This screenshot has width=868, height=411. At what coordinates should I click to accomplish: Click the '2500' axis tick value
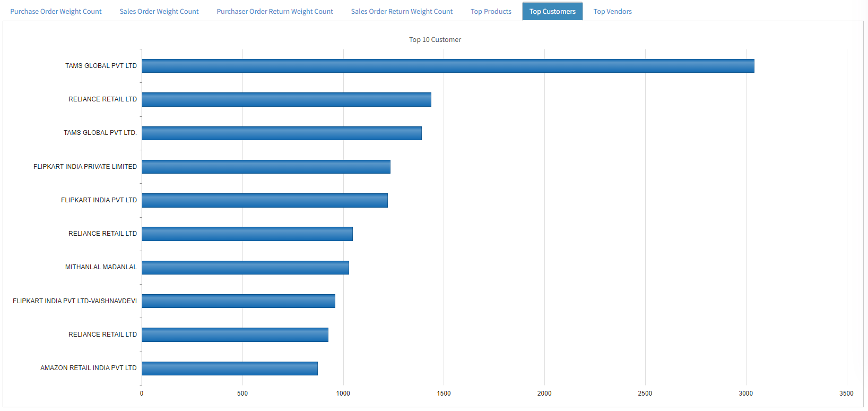pyautogui.click(x=645, y=393)
